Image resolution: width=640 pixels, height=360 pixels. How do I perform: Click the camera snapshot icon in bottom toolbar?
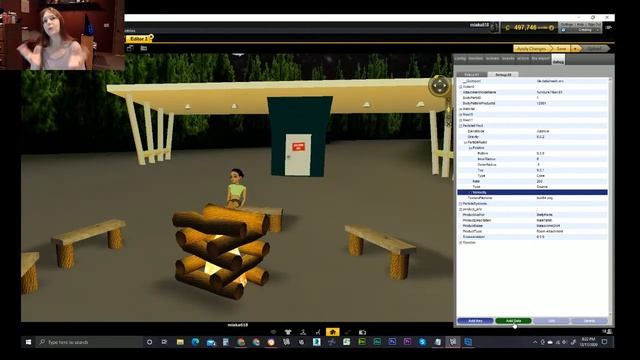[x=362, y=332]
